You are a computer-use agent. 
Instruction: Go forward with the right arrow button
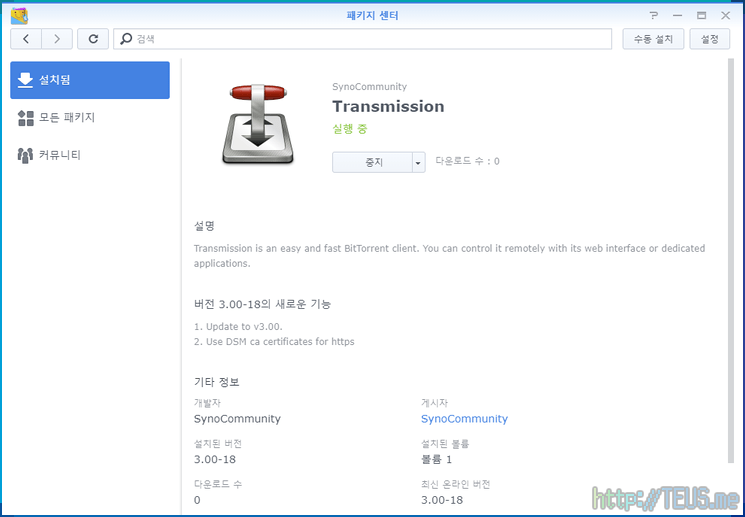pos(57,39)
